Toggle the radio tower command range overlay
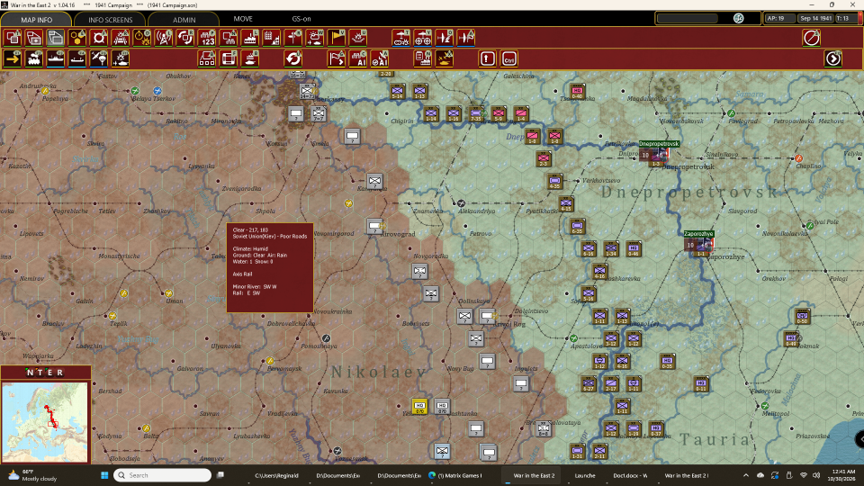Image resolution: width=864 pixels, height=486 pixels. pos(164,37)
